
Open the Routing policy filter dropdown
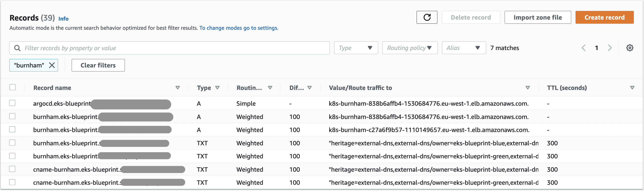click(x=410, y=48)
